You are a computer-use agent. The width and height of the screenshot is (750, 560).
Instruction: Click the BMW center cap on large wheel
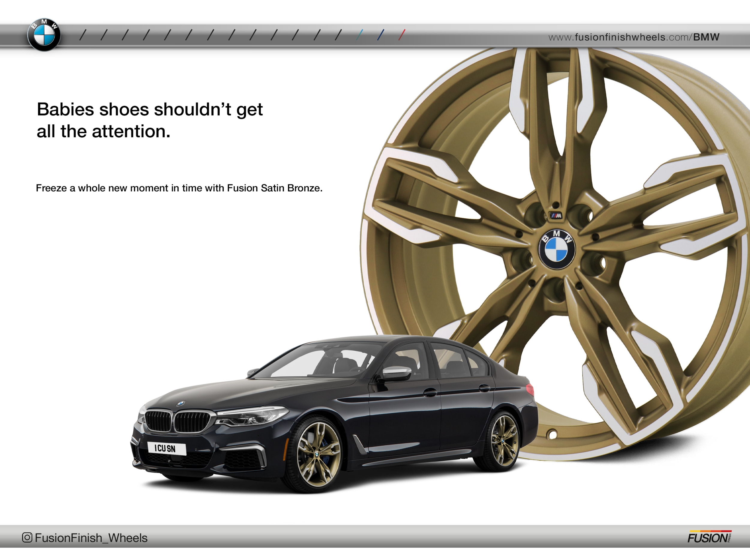pos(556,250)
